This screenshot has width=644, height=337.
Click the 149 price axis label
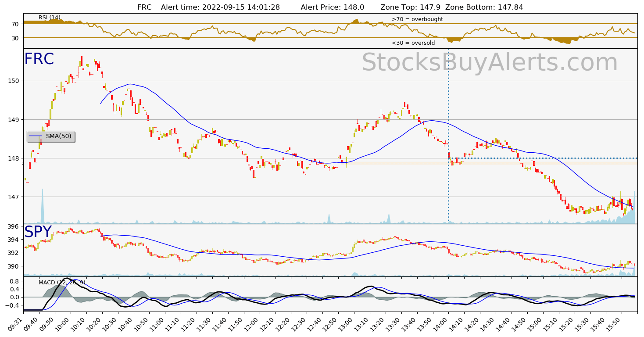pos(13,119)
